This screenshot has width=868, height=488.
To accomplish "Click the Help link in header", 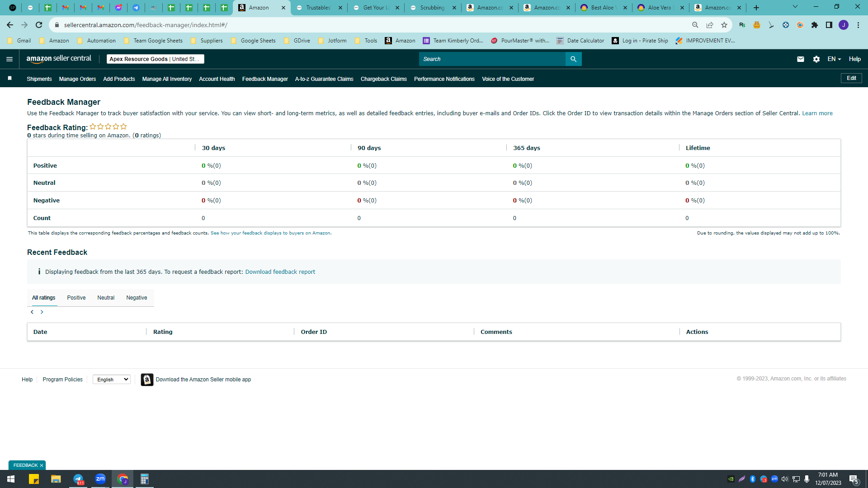I will click(x=854, y=59).
